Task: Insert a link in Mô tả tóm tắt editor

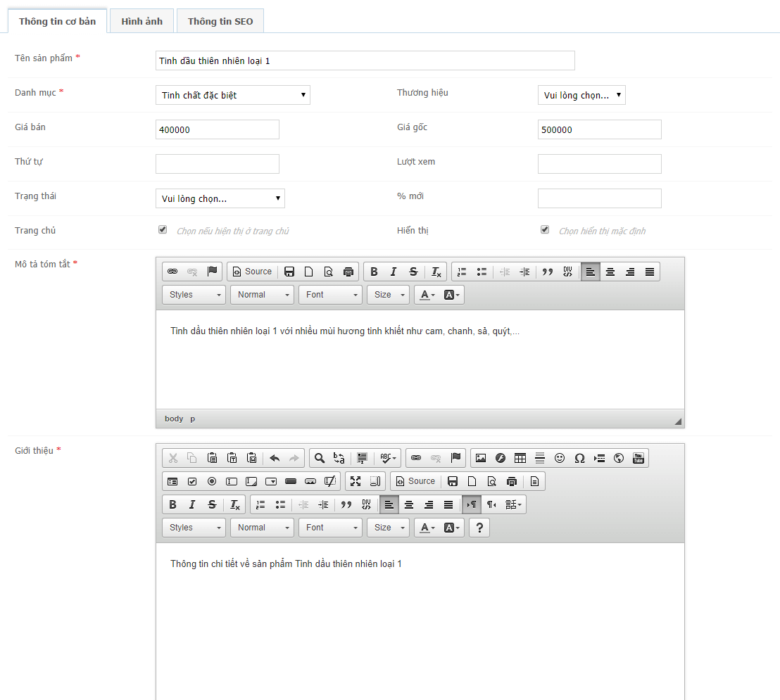Action: click(x=172, y=272)
